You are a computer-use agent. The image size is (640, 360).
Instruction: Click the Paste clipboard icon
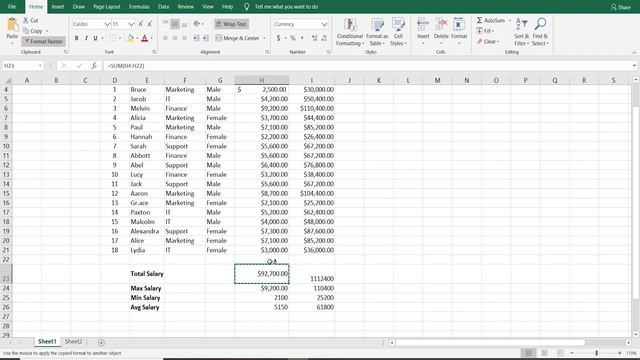pos(12,25)
